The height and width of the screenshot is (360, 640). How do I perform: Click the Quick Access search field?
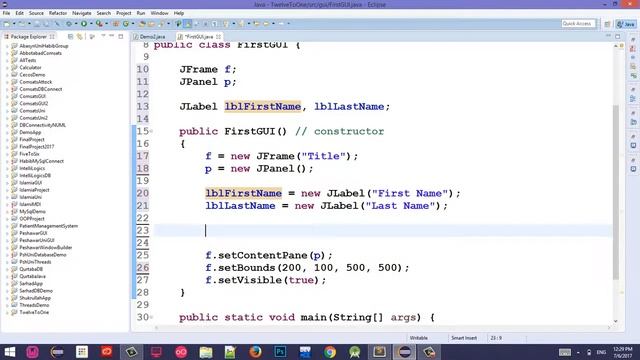[578, 24]
